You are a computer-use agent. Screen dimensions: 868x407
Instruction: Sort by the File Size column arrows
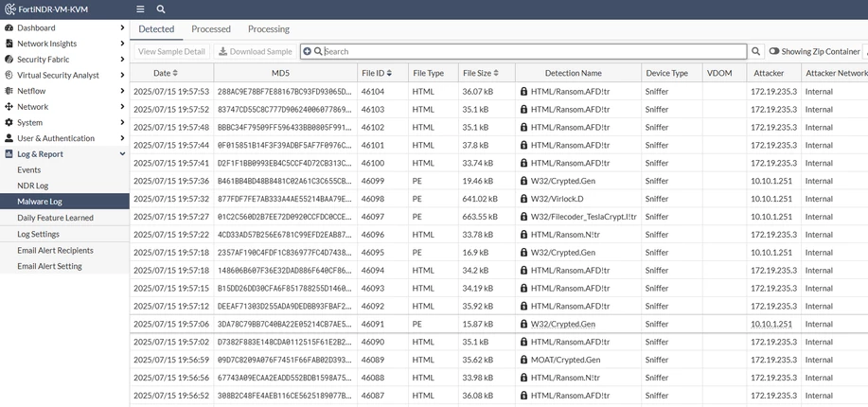click(496, 73)
